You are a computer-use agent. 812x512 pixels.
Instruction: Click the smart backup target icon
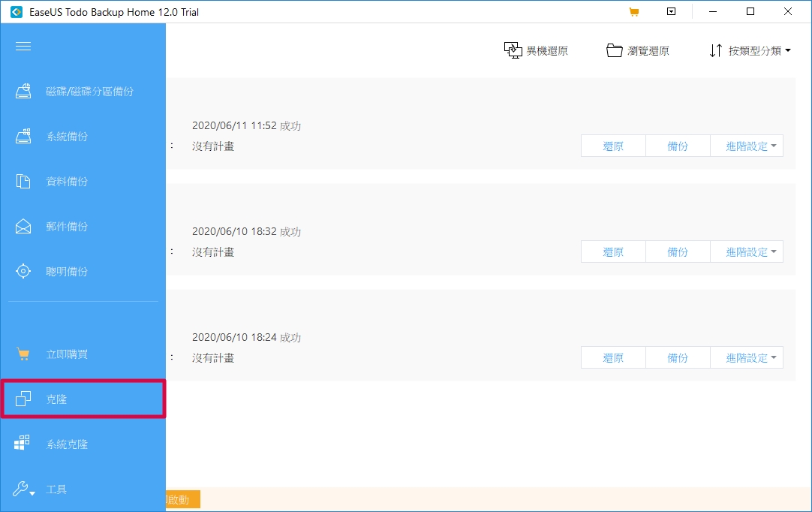click(x=23, y=271)
